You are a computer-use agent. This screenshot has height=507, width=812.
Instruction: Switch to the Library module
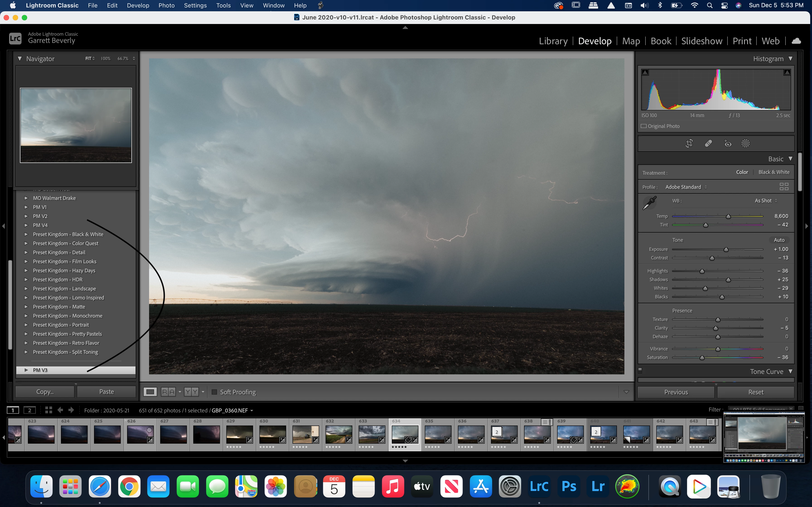[x=553, y=41]
